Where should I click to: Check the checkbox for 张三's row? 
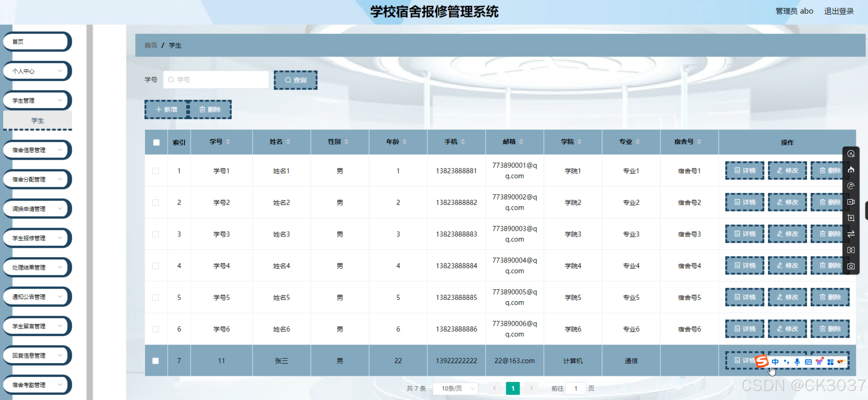point(155,361)
